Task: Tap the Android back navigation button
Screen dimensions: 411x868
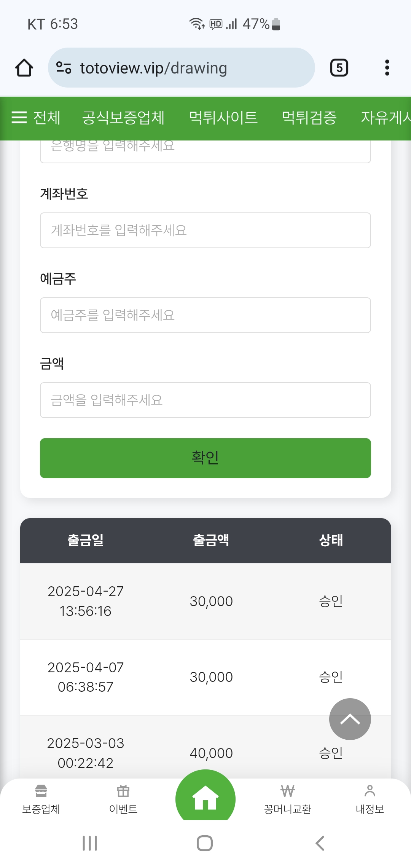Action: click(320, 843)
